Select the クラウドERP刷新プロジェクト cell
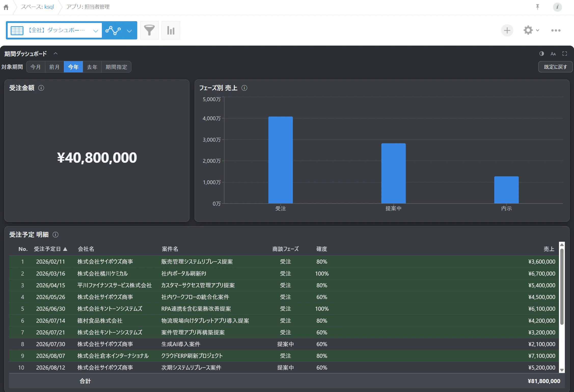The image size is (574, 392). click(192, 356)
